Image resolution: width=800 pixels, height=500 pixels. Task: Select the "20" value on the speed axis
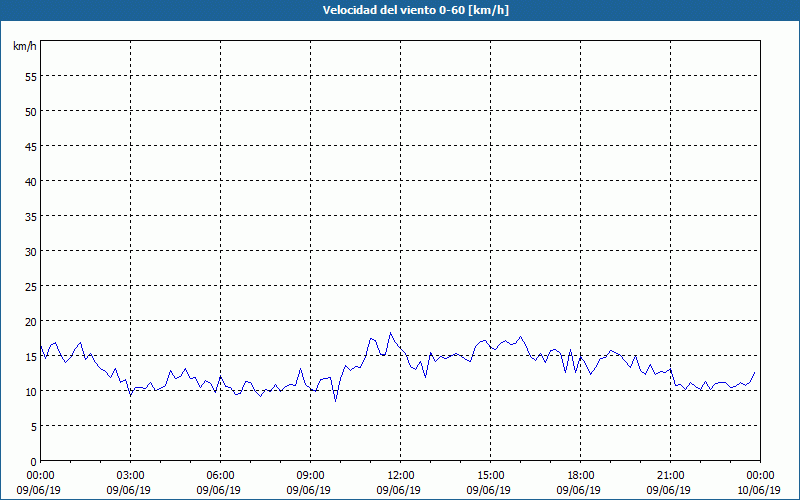[x=31, y=321]
